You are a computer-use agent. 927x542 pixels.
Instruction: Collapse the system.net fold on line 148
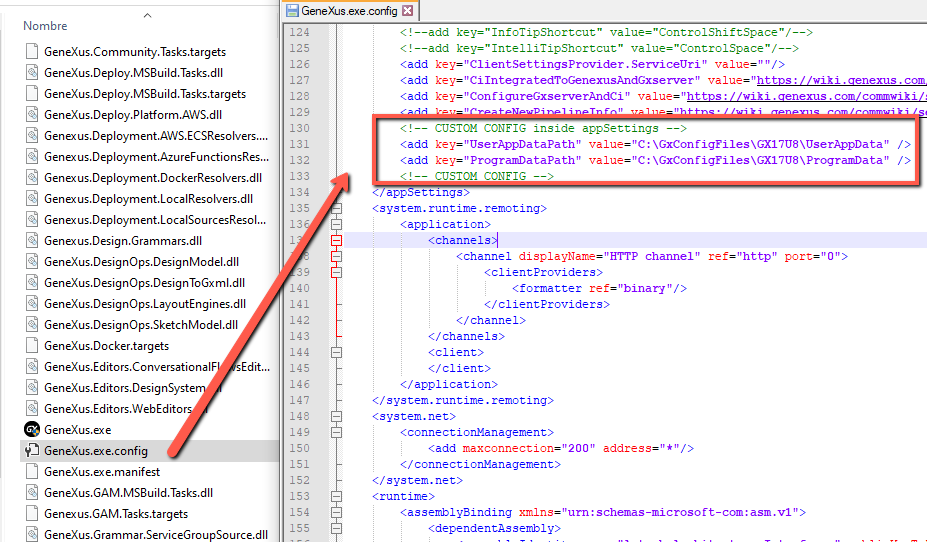336,416
